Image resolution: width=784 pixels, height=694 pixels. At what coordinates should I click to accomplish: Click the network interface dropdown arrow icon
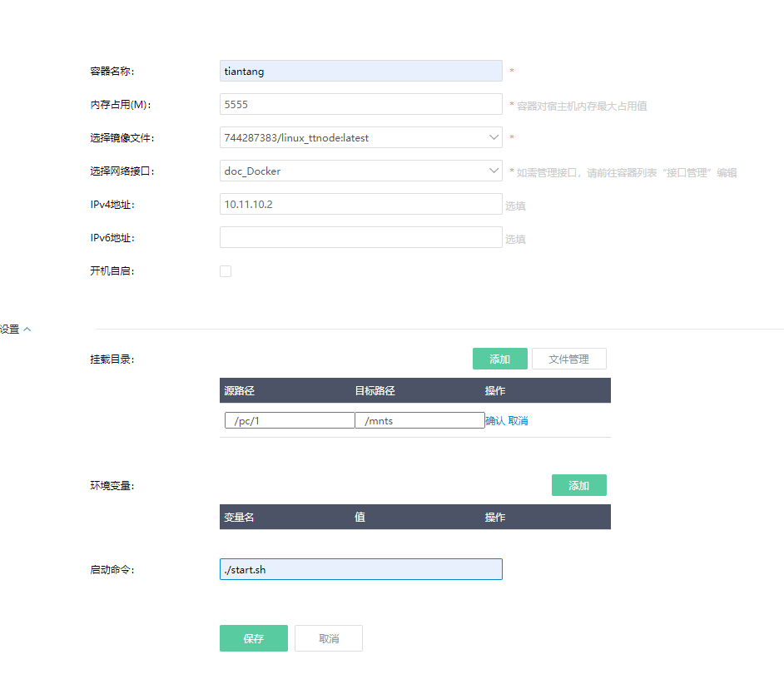pos(491,171)
